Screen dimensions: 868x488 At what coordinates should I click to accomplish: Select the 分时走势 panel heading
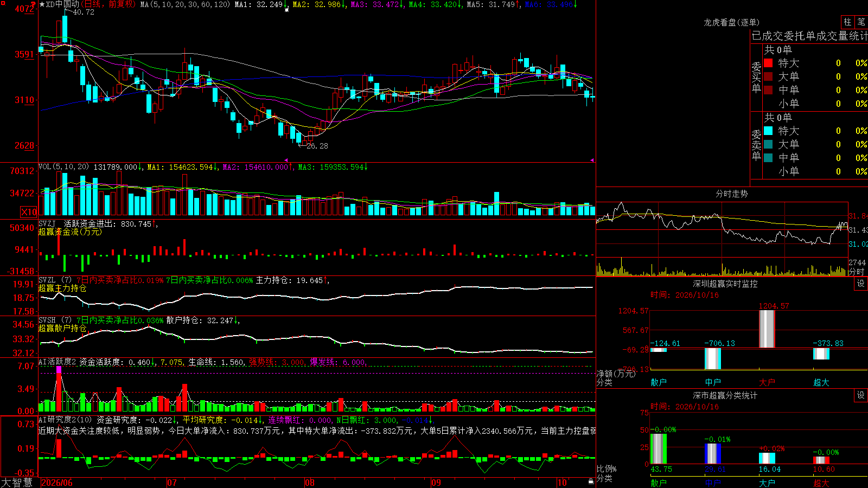pyautogui.click(x=731, y=194)
